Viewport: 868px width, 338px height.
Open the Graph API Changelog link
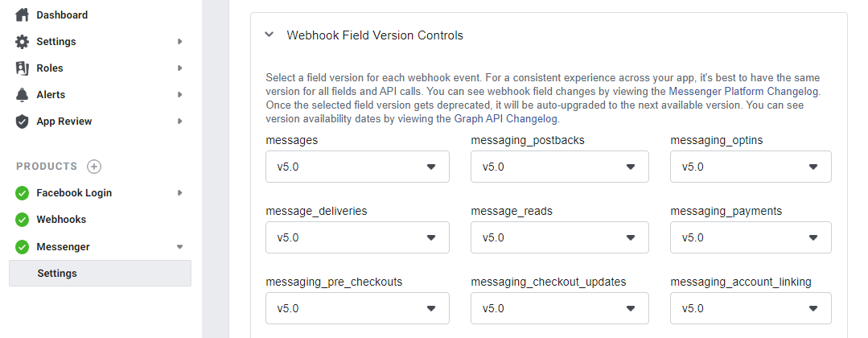(x=506, y=118)
